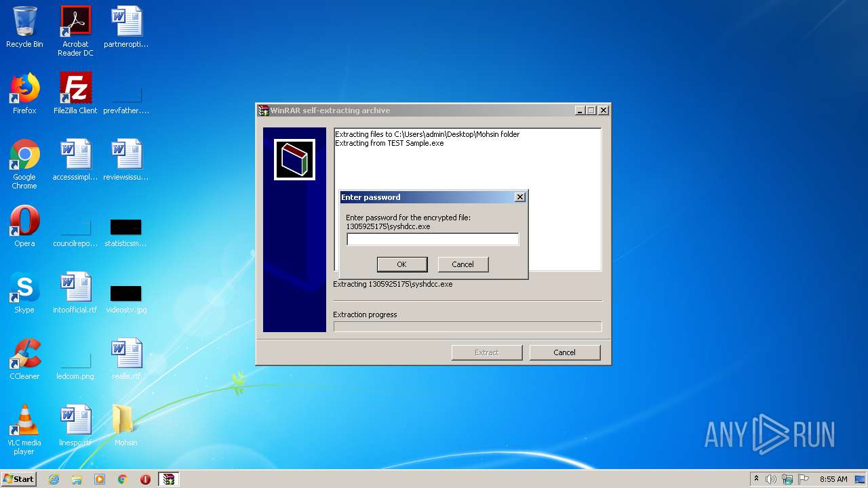Cancel the Enter password dialog
The height and width of the screenshot is (488, 868).
[463, 264]
